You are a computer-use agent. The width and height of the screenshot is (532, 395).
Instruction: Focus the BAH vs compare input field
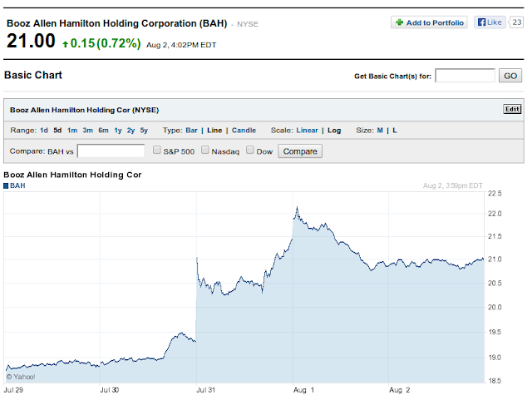coord(111,151)
